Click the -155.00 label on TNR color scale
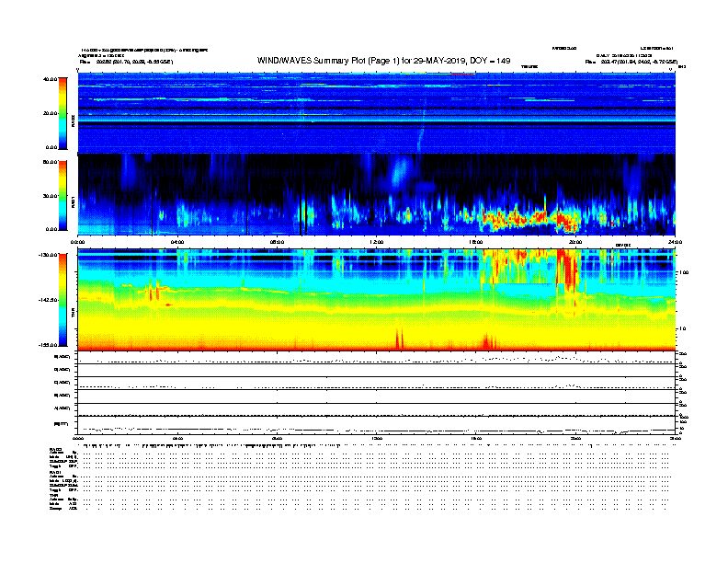Viewport: 728px width, 563px height. point(49,345)
